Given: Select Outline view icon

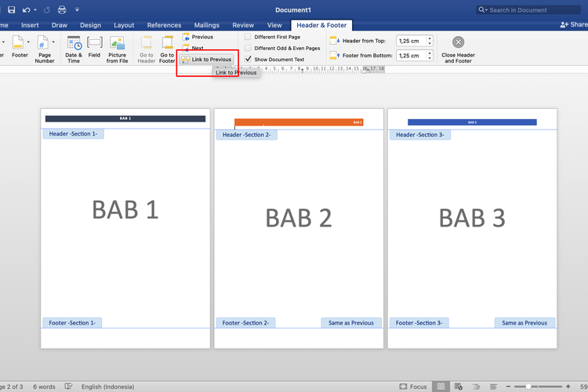Looking at the screenshot, I should click(x=476, y=387).
